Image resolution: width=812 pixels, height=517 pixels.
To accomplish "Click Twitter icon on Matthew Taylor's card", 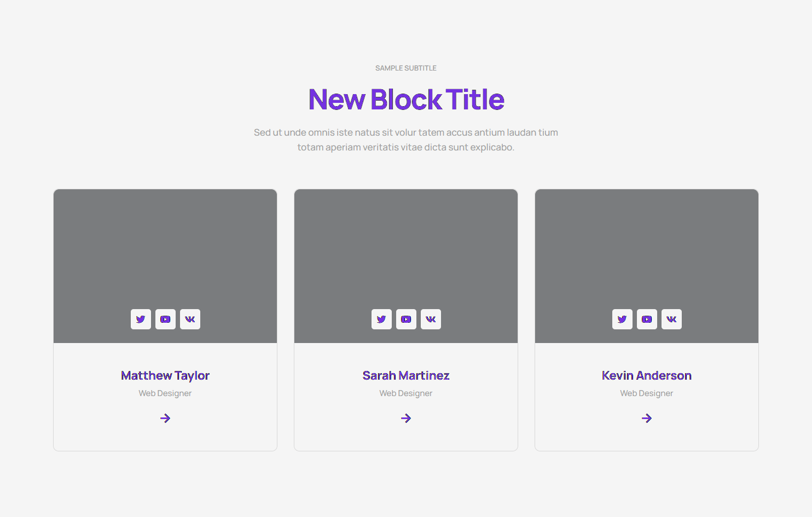I will pos(141,319).
